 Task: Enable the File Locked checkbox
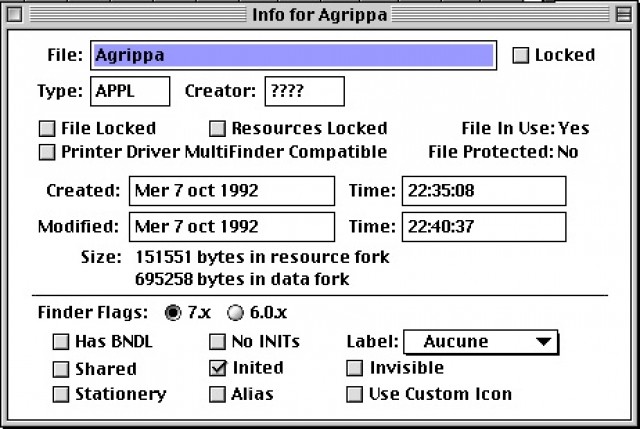pos(46,128)
